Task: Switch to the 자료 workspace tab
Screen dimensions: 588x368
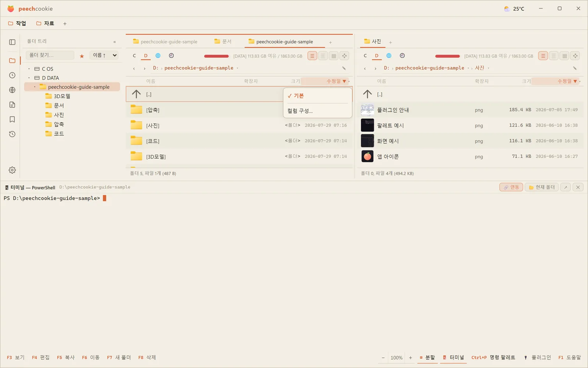Action: tap(45, 24)
